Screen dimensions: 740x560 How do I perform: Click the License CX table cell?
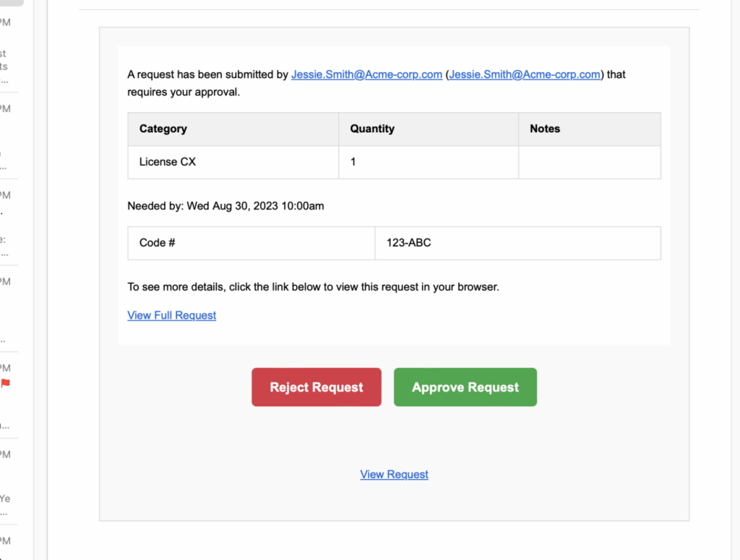click(168, 162)
